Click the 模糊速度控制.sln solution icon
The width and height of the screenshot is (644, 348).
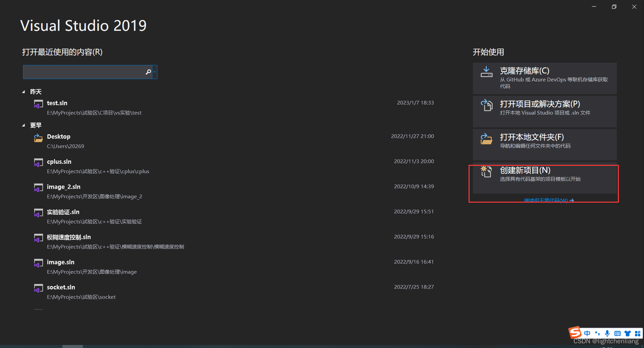click(x=38, y=238)
